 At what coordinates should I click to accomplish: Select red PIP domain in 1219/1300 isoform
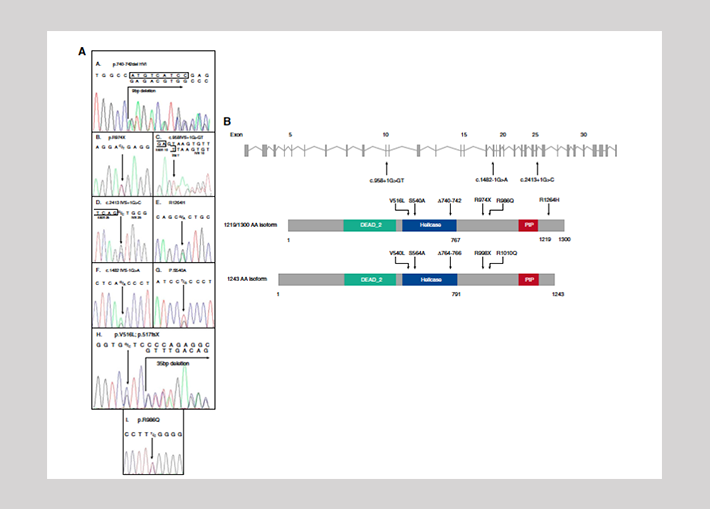click(528, 227)
